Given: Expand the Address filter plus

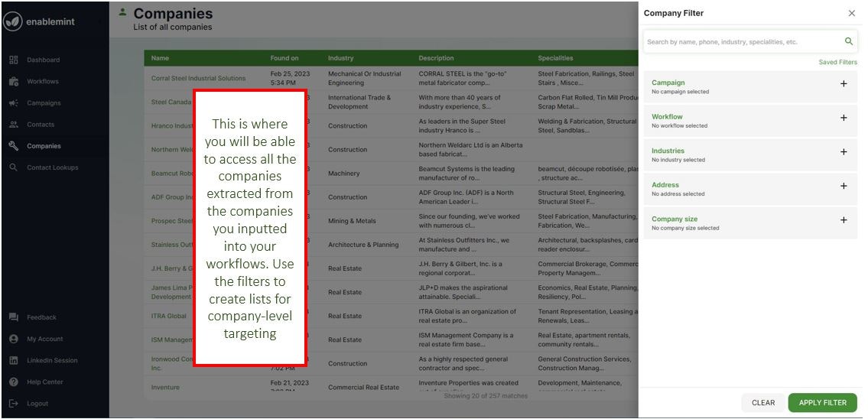Looking at the screenshot, I should [x=844, y=186].
